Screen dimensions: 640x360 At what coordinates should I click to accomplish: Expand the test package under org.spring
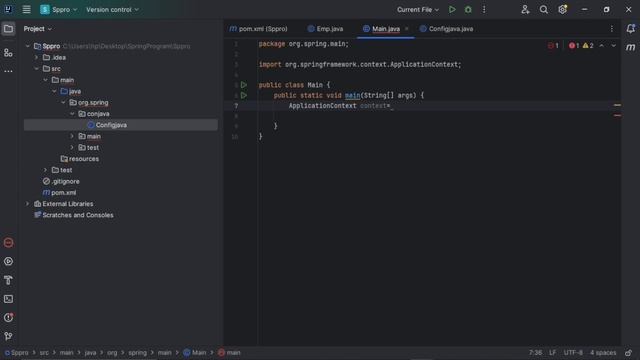click(72, 147)
